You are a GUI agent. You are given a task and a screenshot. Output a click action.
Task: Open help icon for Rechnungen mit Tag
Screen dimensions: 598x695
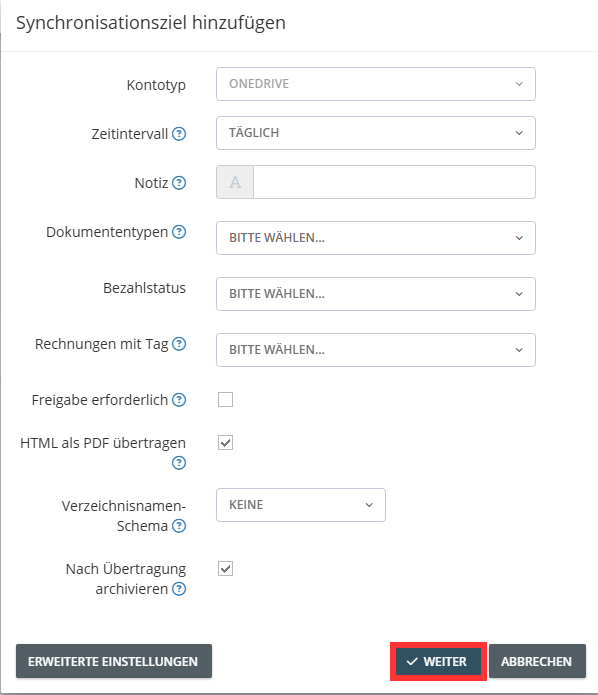point(179,344)
